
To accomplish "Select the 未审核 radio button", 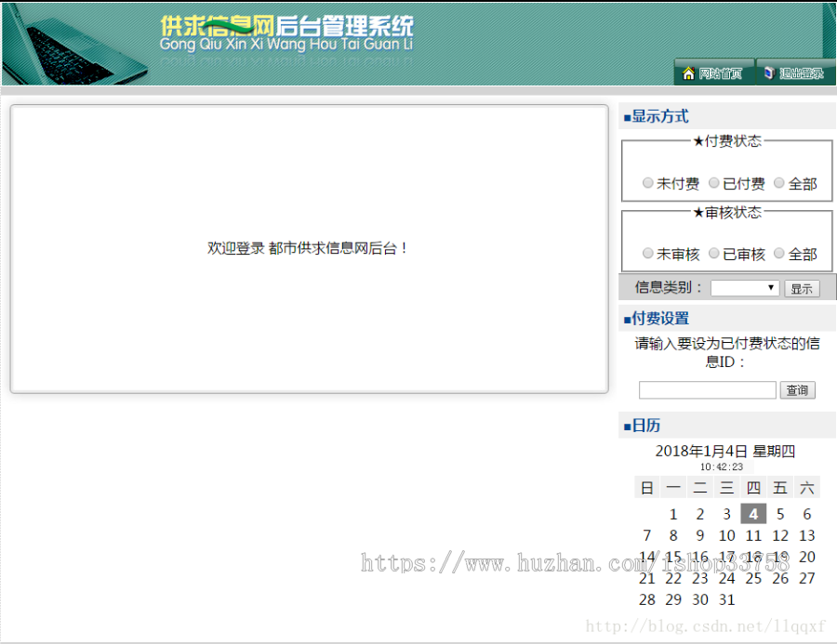I will point(647,253).
